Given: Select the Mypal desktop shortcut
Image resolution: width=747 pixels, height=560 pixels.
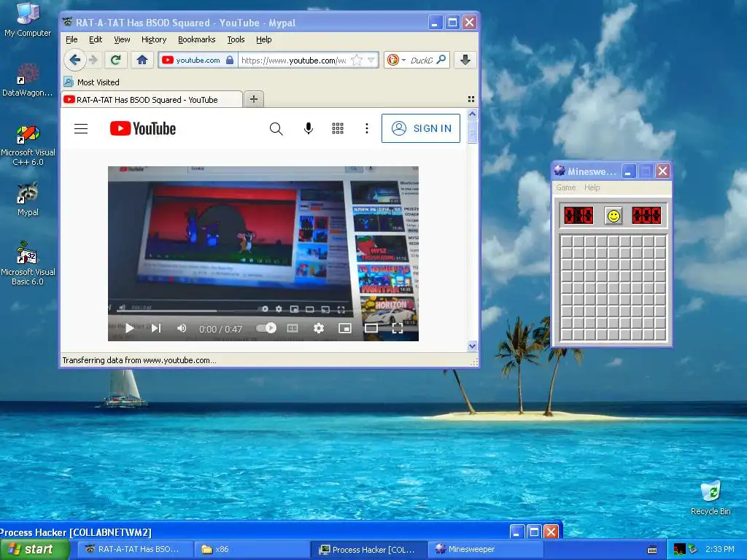Looking at the screenshot, I should pyautogui.click(x=28, y=200).
